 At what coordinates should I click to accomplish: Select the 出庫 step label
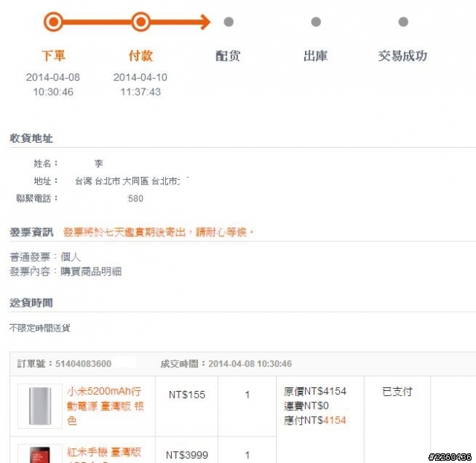[315, 56]
